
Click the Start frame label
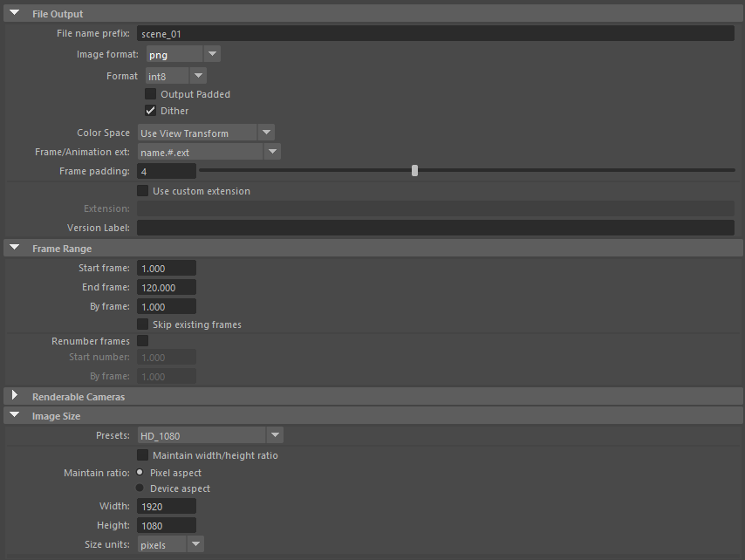pyautogui.click(x=104, y=268)
